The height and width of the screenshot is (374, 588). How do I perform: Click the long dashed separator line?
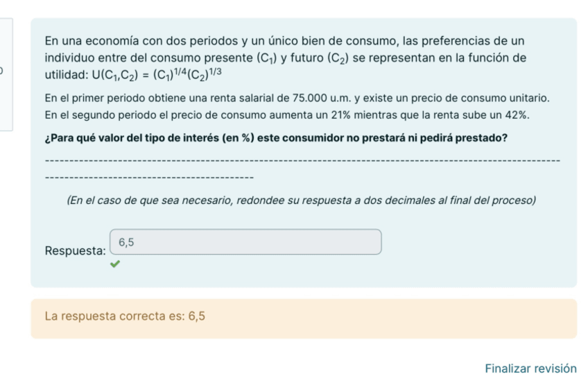(x=301, y=160)
